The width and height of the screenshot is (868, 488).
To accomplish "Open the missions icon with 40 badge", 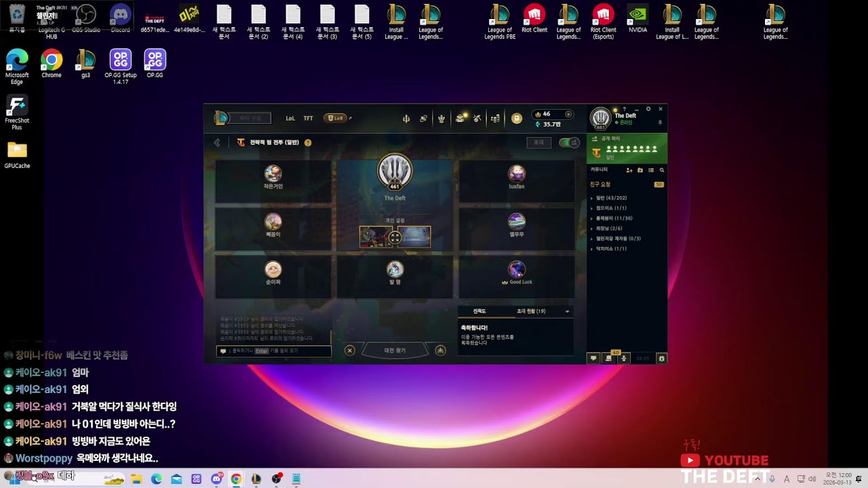I will pyautogui.click(x=609, y=357).
